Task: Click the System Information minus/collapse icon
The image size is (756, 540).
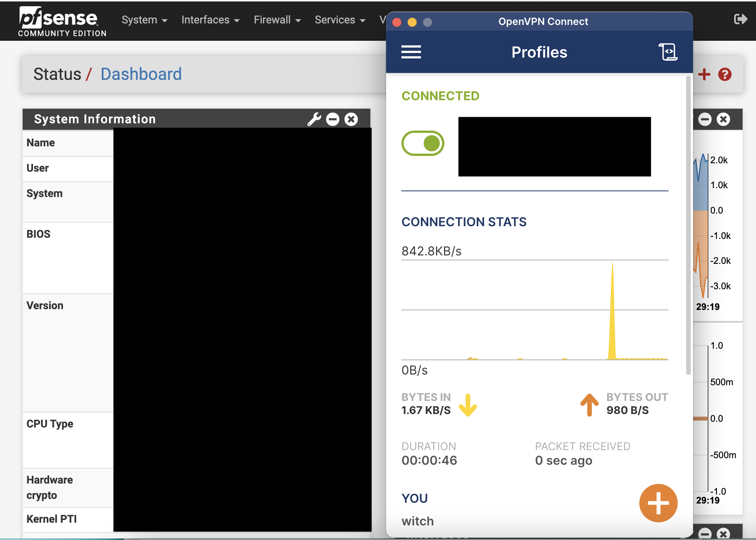Action: [x=332, y=119]
